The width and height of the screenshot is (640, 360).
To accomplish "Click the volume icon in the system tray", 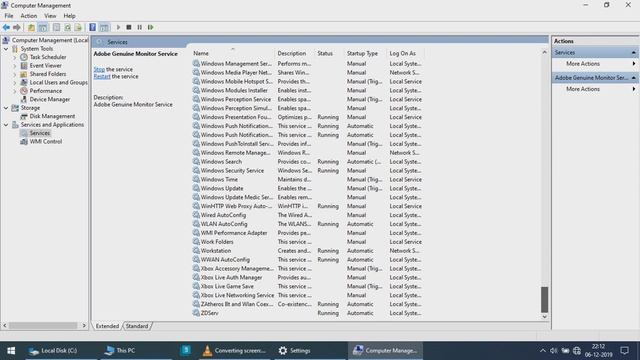I will (x=554, y=351).
